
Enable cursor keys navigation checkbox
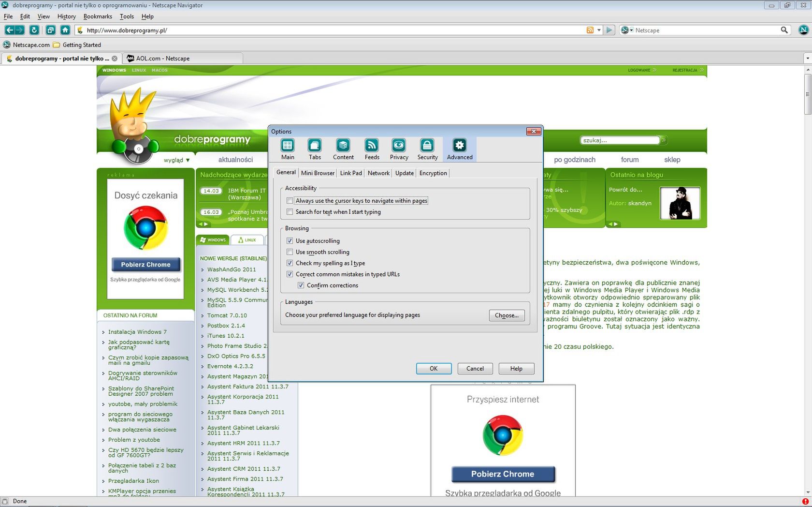point(290,201)
